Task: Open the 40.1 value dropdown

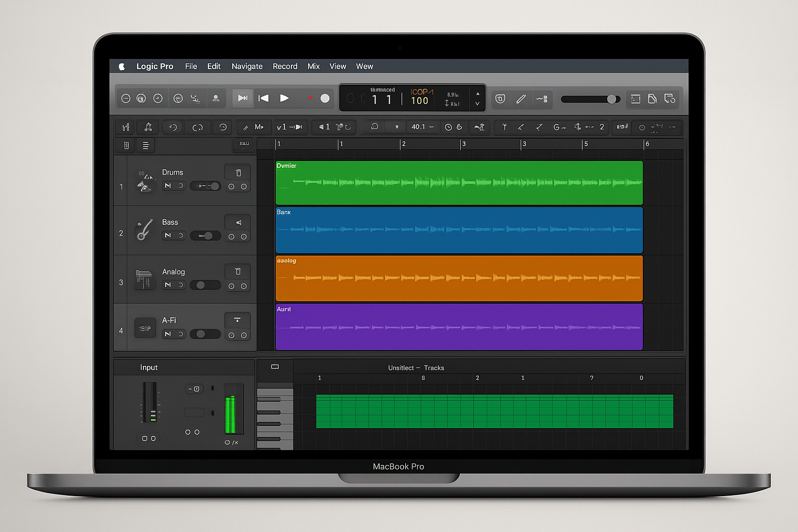Action: point(422,127)
